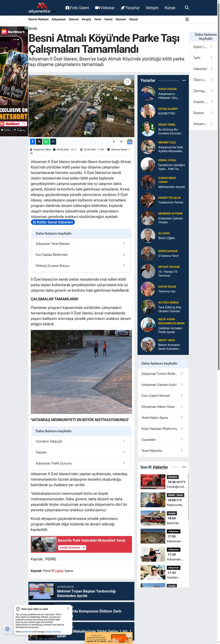Image resolution: width=220 pixels, height=644 pixels.
Task: Select Resmi Reklam category
Action: pos(39,19)
